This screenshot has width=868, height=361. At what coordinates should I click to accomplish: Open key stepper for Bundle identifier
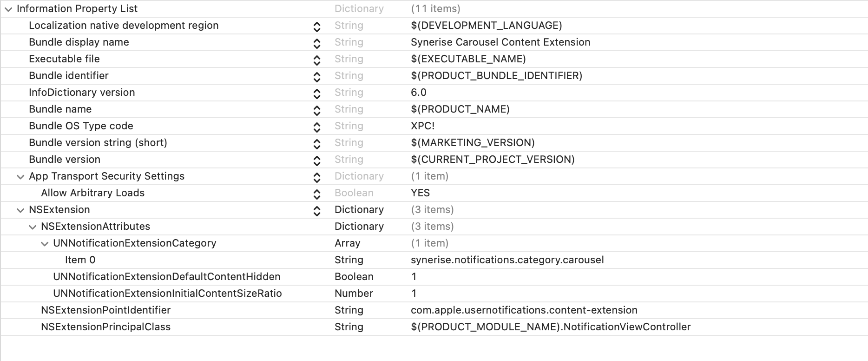click(317, 77)
